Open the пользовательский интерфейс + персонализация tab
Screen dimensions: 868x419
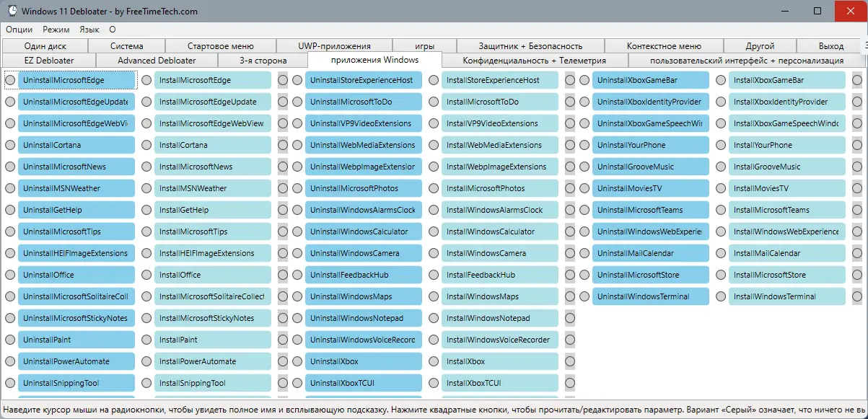click(x=747, y=60)
